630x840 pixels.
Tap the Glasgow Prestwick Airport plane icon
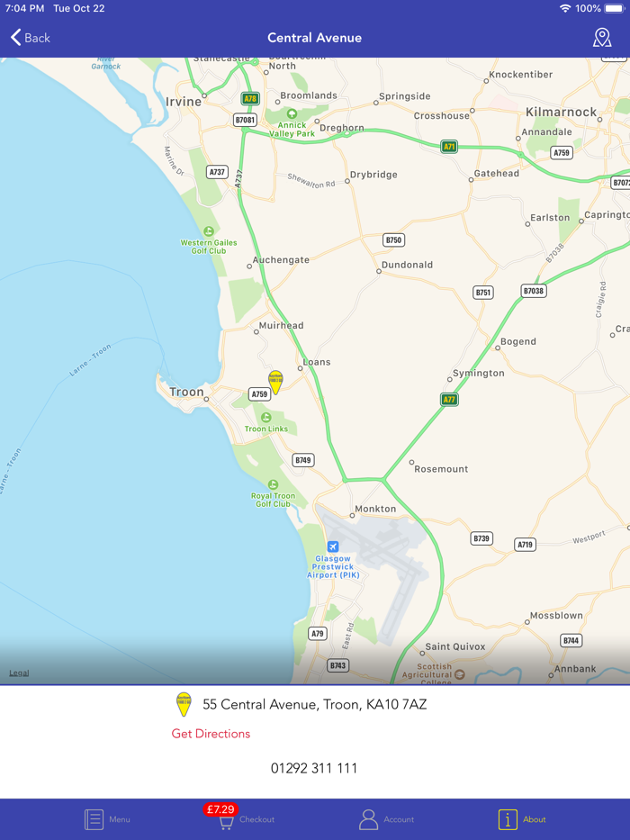[x=333, y=546]
